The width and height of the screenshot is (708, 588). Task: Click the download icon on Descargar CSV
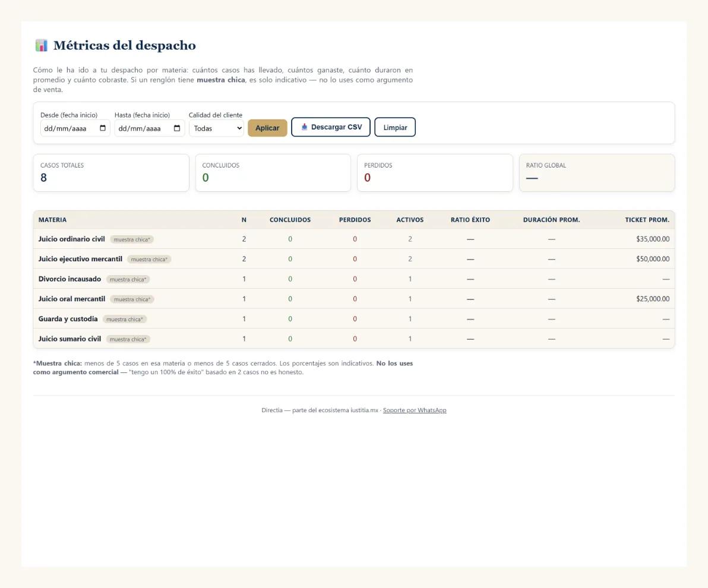click(304, 127)
